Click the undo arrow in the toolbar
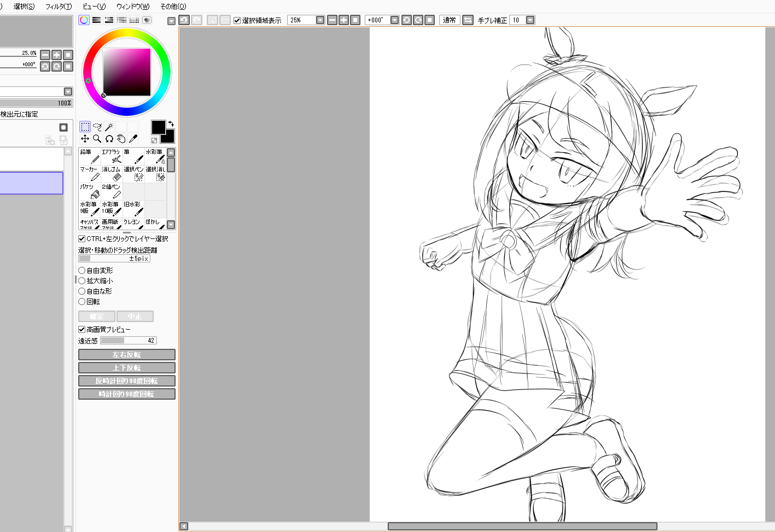 [x=184, y=20]
